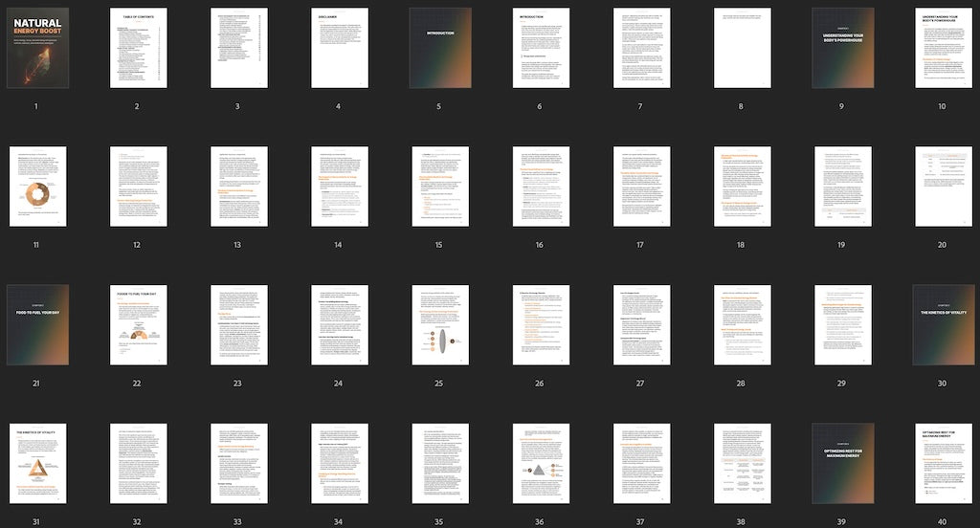Select page 11 with the circular diagram

(37, 187)
